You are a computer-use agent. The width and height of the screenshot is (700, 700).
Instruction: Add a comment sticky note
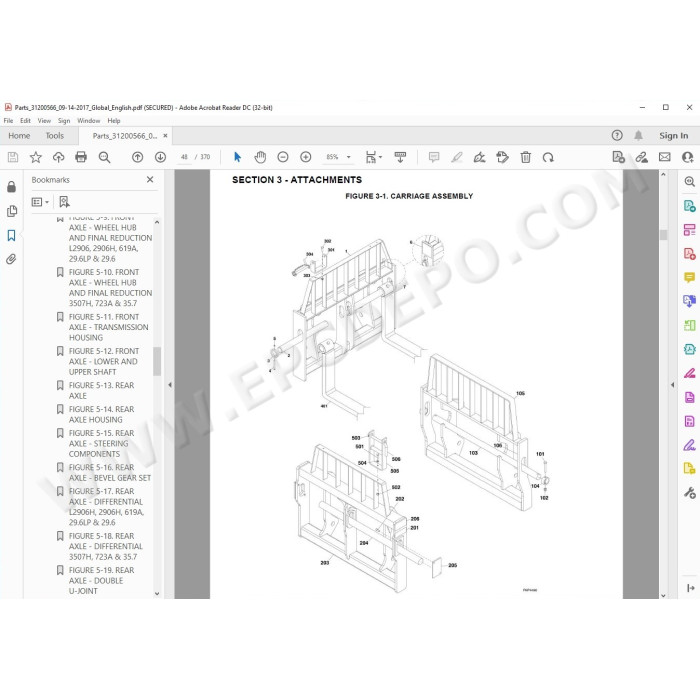click(x=434, y=157)
